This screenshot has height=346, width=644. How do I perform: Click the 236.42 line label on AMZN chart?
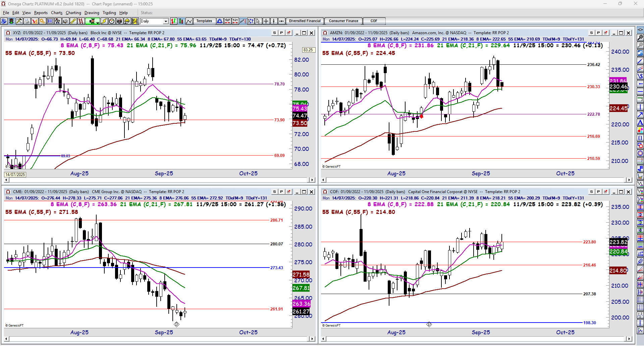pyautogui.click(x=594, y=65)
